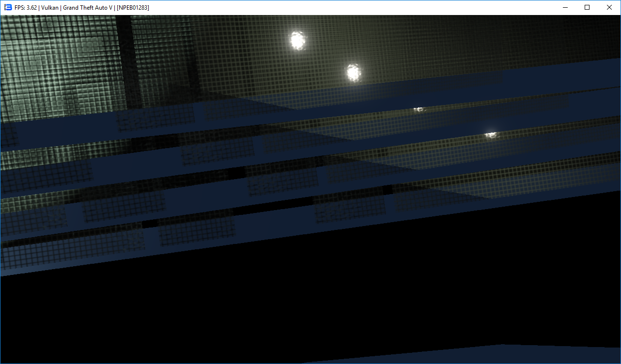The width and height of the screenshot is (621, 364).
Task: Click the small third light on the beam
Action: coord(419,109)
